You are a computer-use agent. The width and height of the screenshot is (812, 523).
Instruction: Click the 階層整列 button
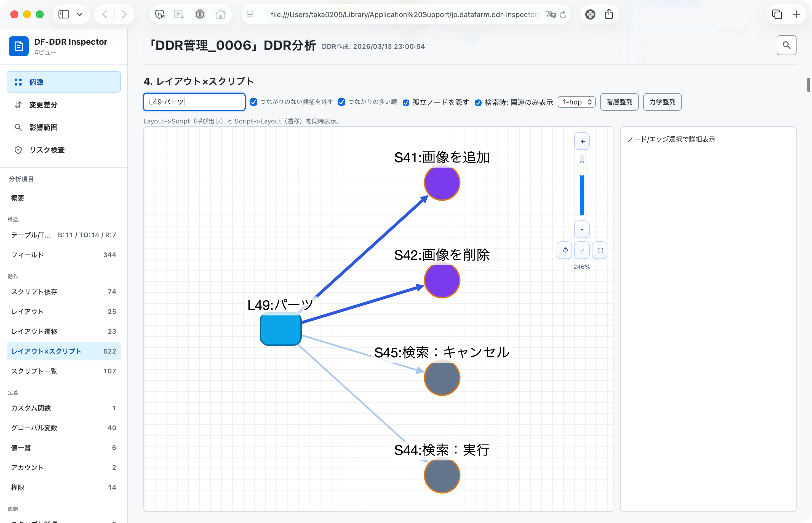click(619, 102)
